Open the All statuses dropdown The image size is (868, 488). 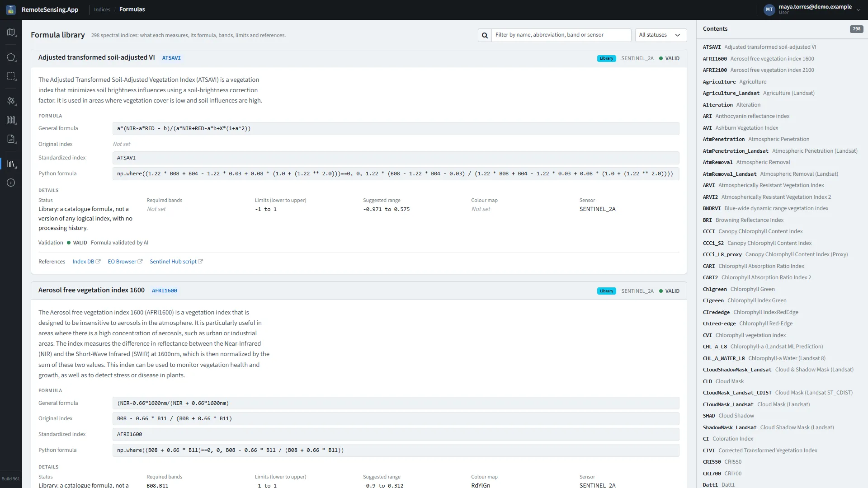click(x=660, y=35)
